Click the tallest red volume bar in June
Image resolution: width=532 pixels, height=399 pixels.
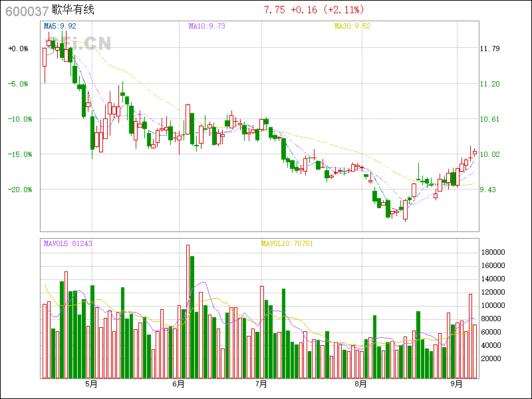tap(188, 311)
